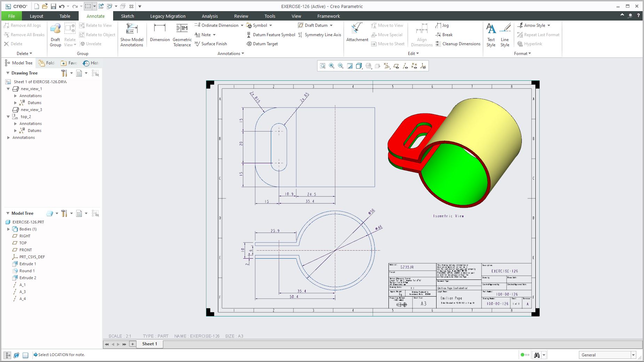Create a new file from quick access toolbar
This screenshot has width=644, height=362.
point(37,6)
